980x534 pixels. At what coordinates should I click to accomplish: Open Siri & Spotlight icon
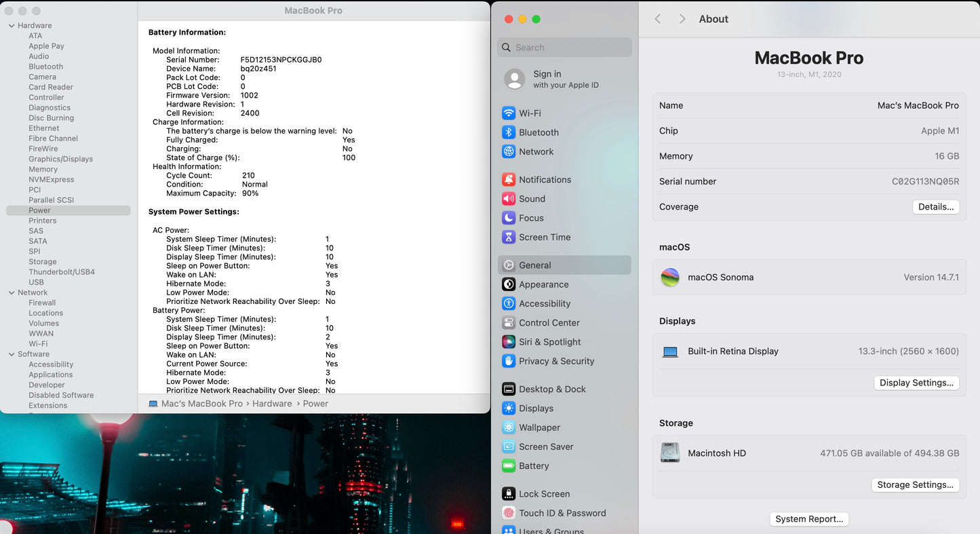pos(508,342)
